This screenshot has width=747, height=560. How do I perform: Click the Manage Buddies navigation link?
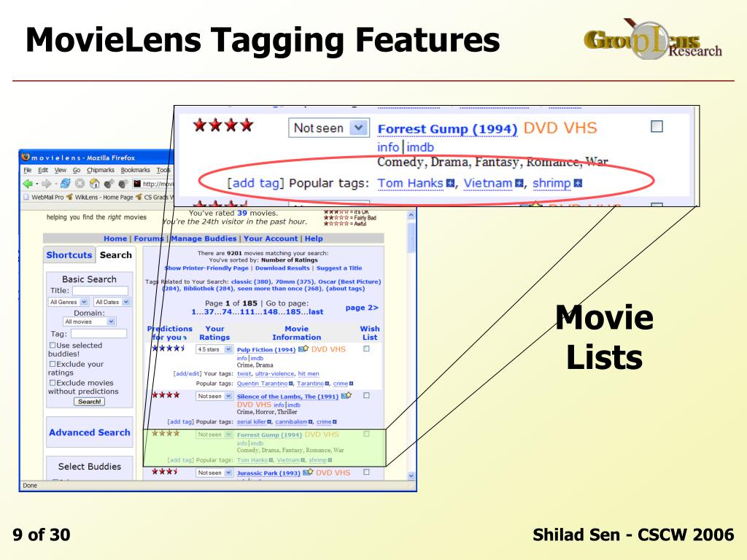pos(204,238)
